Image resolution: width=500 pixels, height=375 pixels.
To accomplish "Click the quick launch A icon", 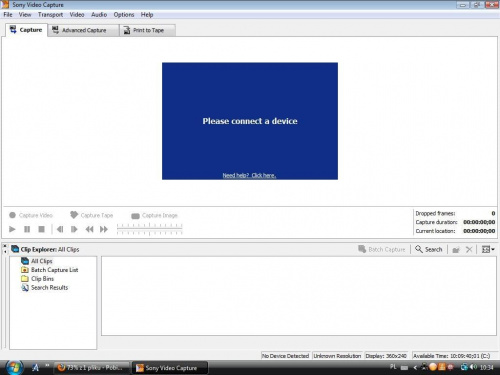I will point(35,368).
